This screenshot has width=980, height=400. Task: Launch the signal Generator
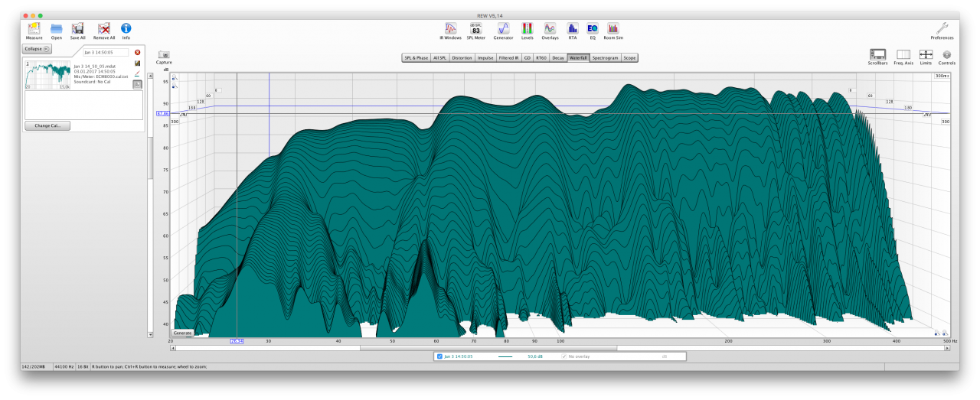(503, 29)
